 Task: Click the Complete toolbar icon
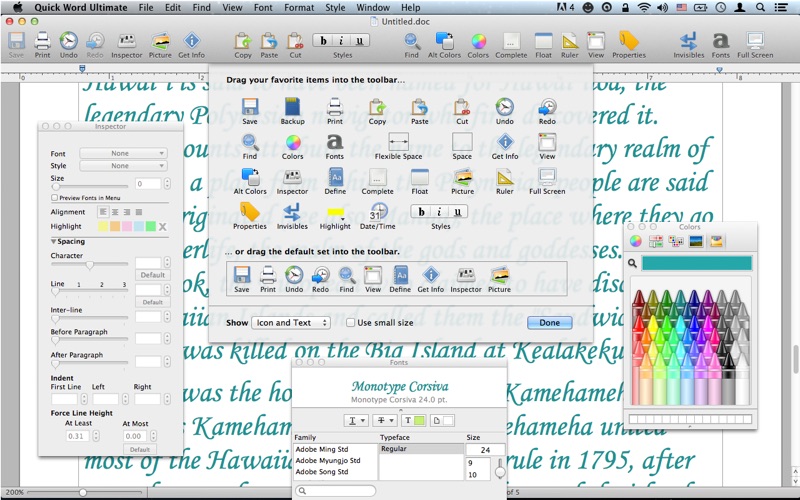tap(511, 41)
